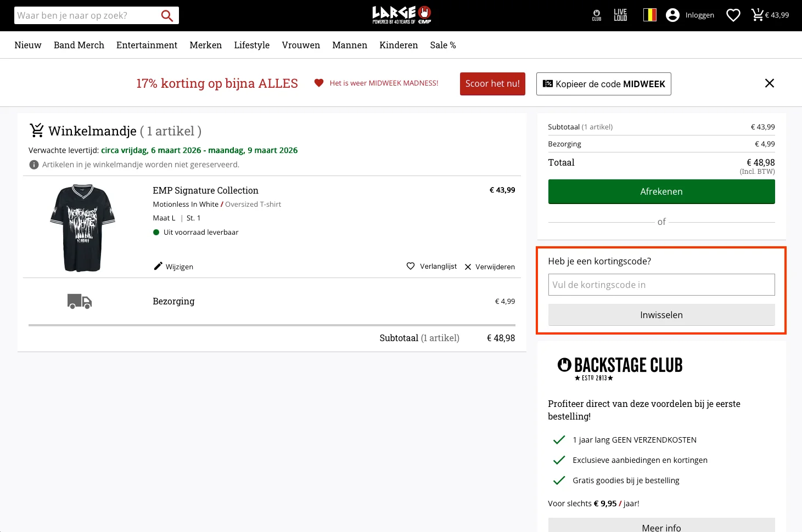Open the cart icon showing €43,99

point(758,15)
